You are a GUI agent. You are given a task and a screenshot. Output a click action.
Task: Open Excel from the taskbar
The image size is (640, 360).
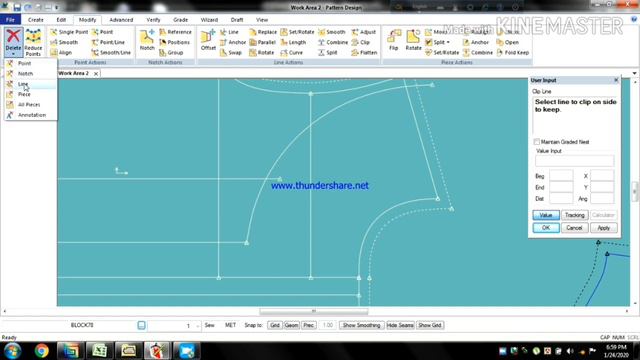99,351
